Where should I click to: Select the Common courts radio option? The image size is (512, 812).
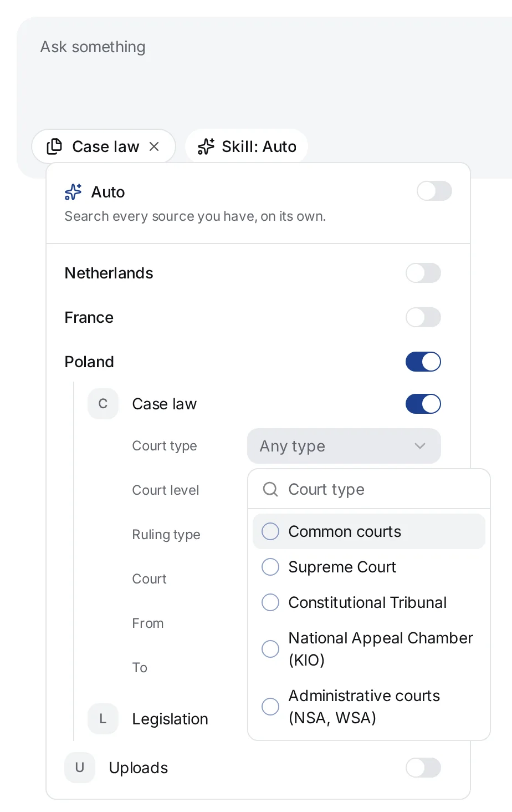[369, 531]
